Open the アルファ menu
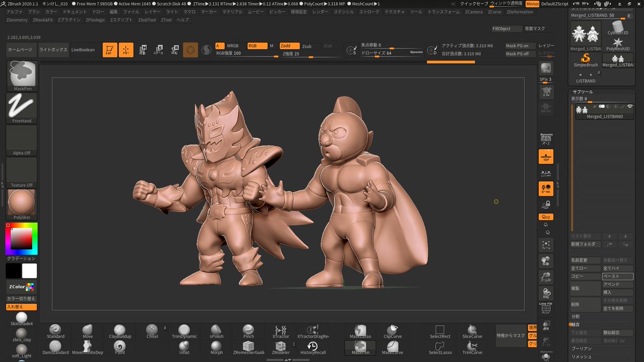 [14, 11]
